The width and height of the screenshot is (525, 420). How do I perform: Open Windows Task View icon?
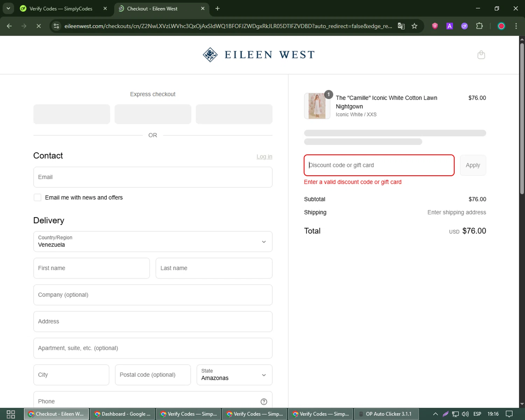[x=11, y=414]
